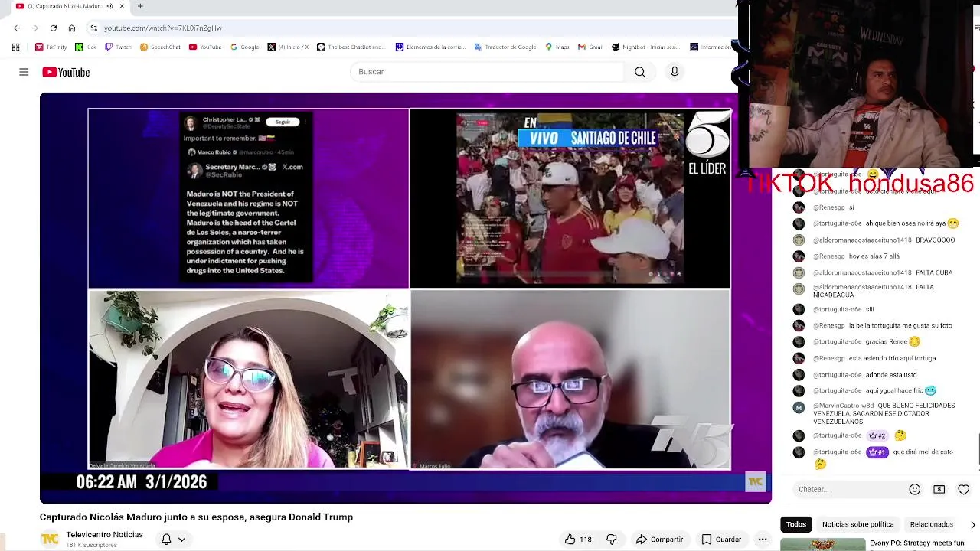Go back with the browser back arrow
Screen dimensions: 980x551
click(x=17, y=28)
